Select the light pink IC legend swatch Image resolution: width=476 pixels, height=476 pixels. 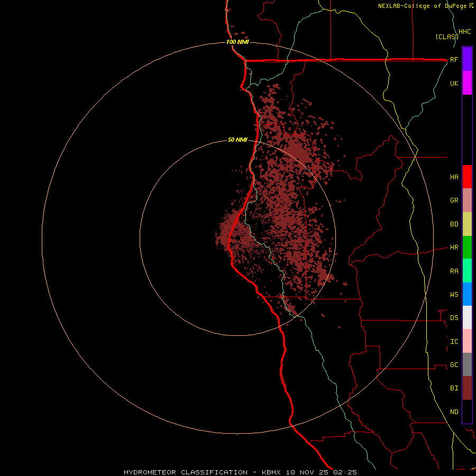coord(467,341)
